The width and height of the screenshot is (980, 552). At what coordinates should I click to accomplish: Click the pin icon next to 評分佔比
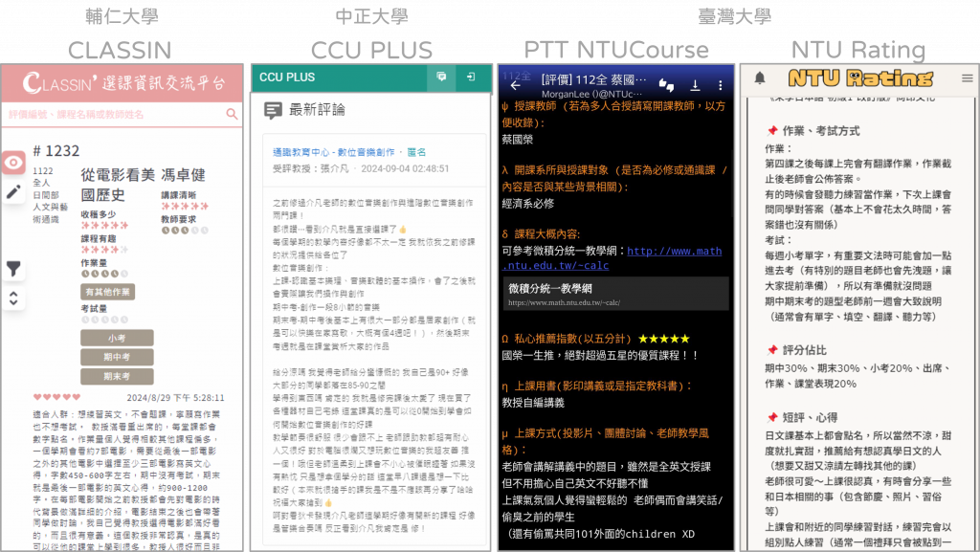pos(772,350)
